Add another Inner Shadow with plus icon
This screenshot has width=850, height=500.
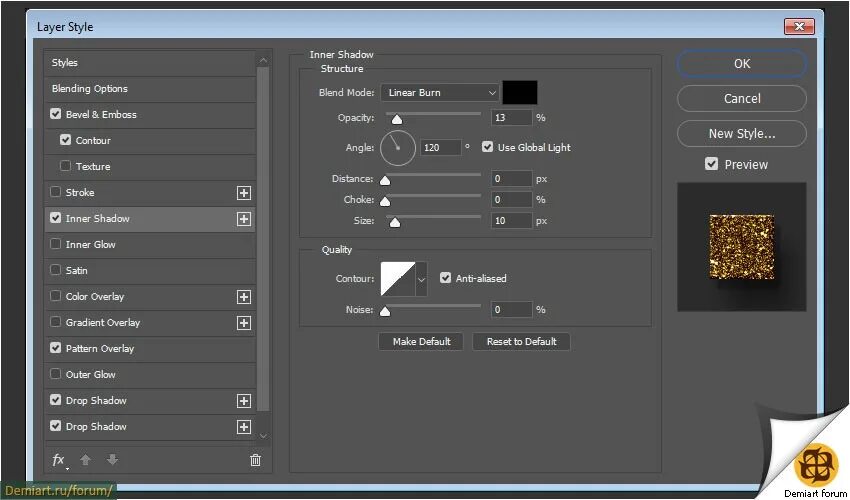point(244,219)
